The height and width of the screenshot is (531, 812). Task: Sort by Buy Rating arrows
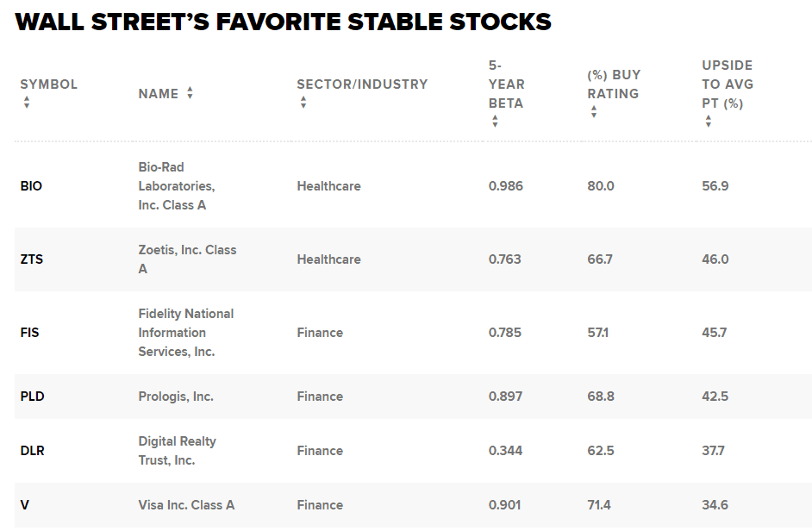click(x=594, y=112)
